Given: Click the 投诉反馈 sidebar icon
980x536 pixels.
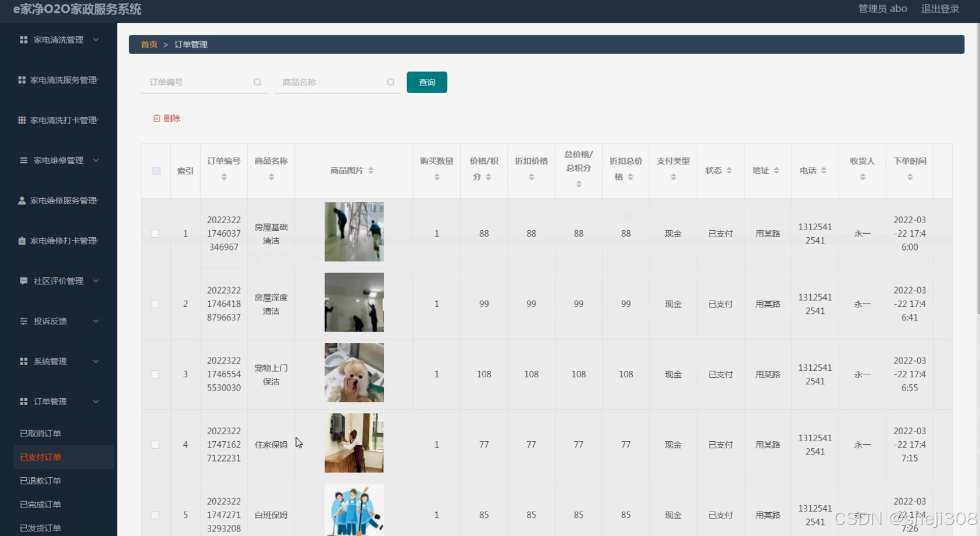Looking at the screenshot, I should tap(23, 321).
